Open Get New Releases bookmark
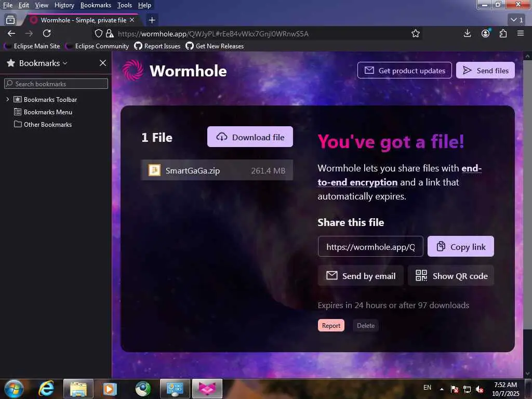Viewport: 532px width, 399px height. pos(215,46)
